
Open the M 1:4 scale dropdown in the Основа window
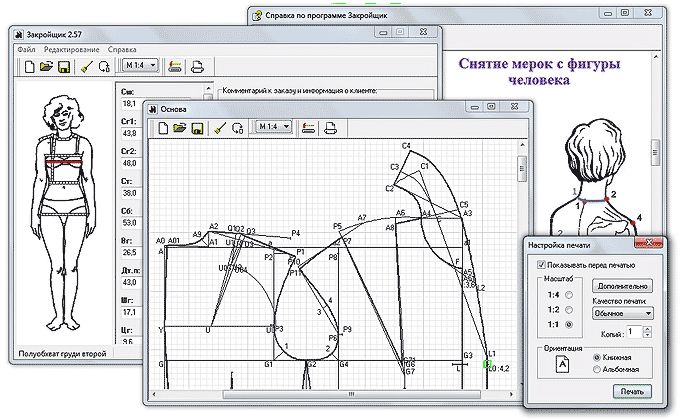point(272,127)
